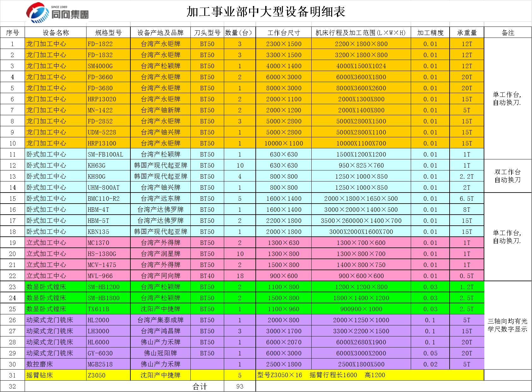
Task: Click the travel cell 3500×260000×1400×700
Action: 361,220
